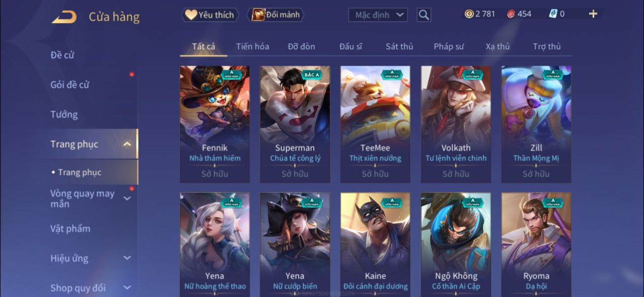Open Đổi mảnh fragment exchange chest
The height and width of the screenshot is (297, 644).
tap(276, 15)
